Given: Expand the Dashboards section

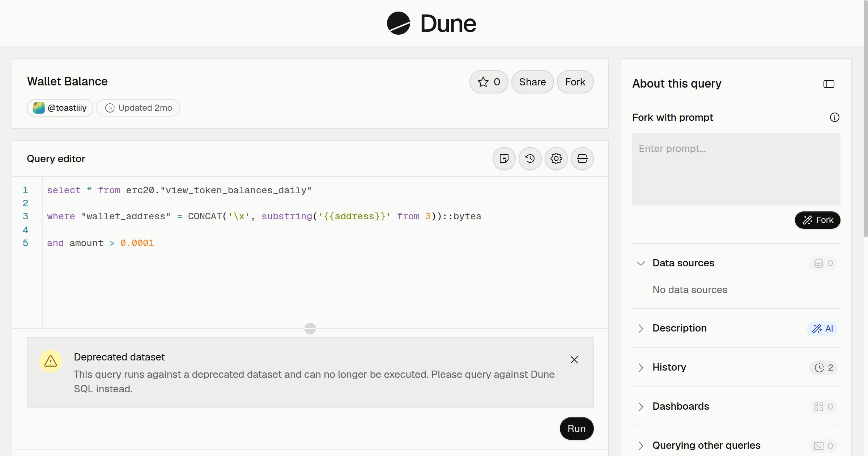Looking at the screenshot, I should click(x=641, y=406).
